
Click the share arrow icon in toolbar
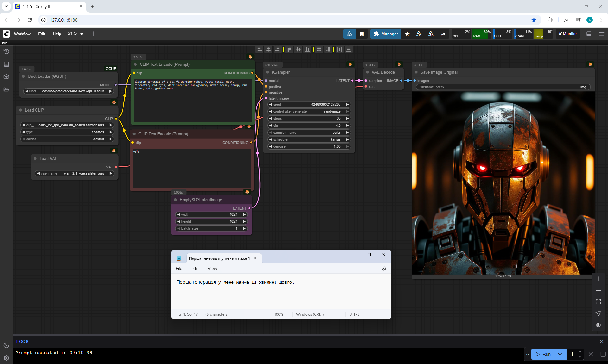coord(443,34)
